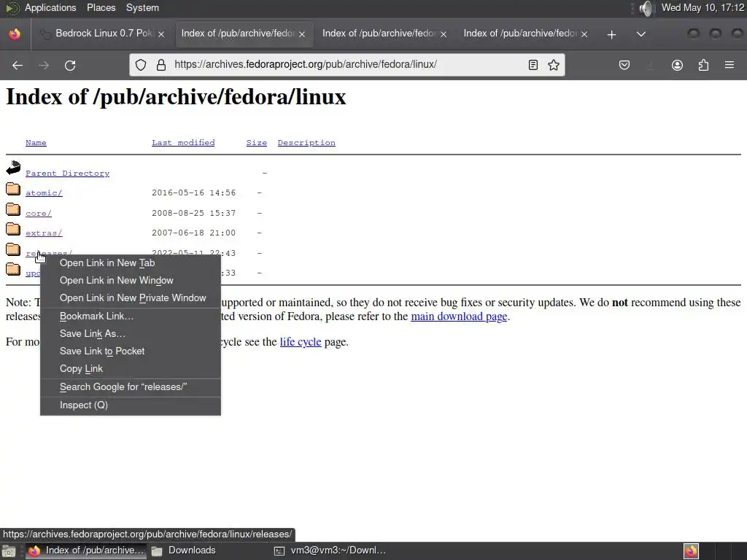Follow the main download page link
The image size is (747, 560).
459,316
